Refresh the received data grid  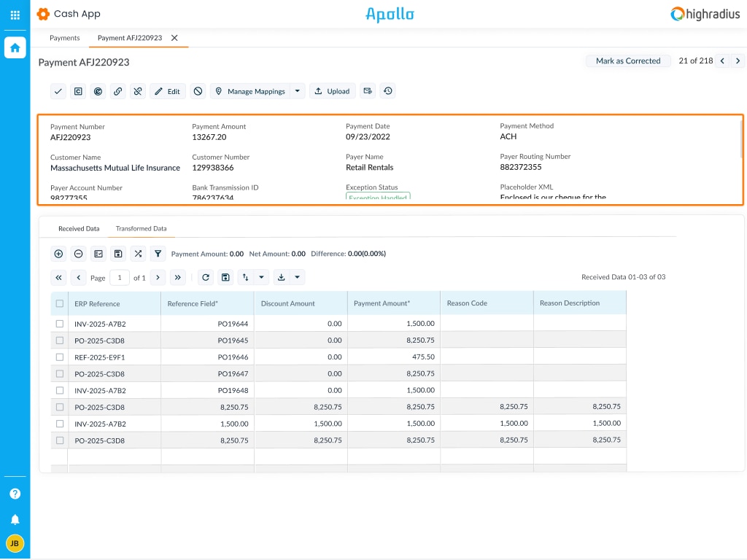click(x=206, y=278)
